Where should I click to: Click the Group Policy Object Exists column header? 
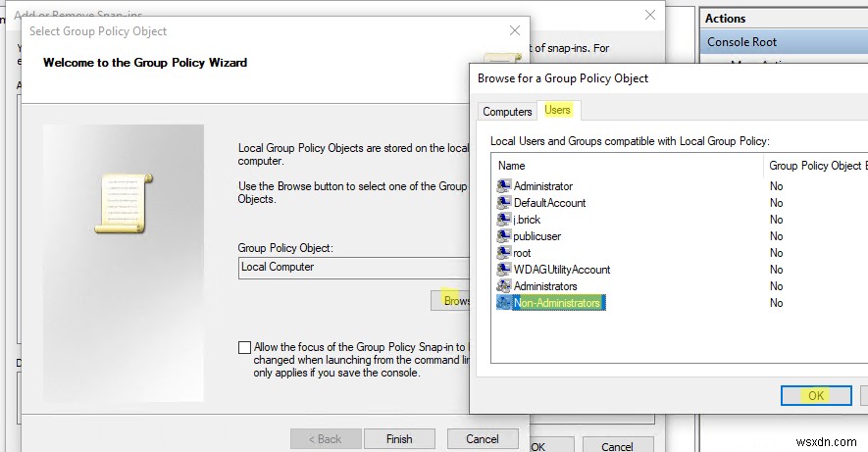[x=817, y=166]
